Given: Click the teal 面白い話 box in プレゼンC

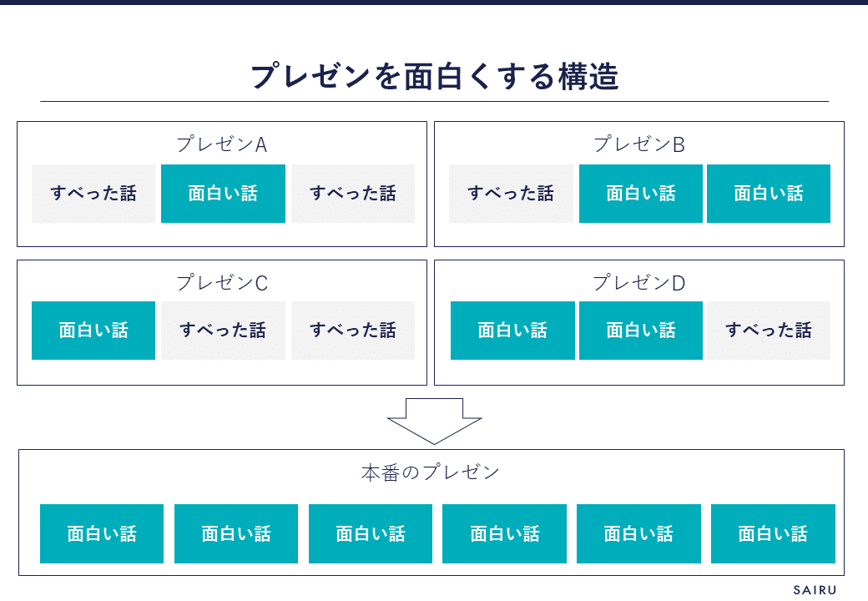Looking at the screenshot, I should tap(93, 331).
